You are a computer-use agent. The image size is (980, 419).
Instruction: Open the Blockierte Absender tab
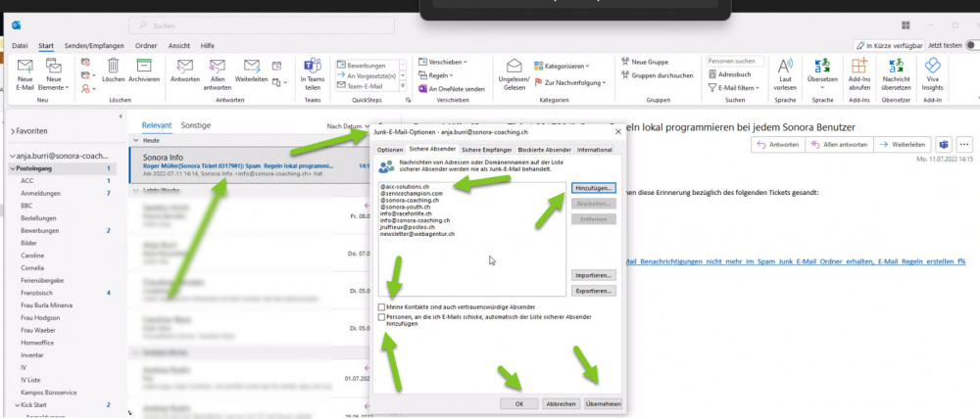pos(543,150)
